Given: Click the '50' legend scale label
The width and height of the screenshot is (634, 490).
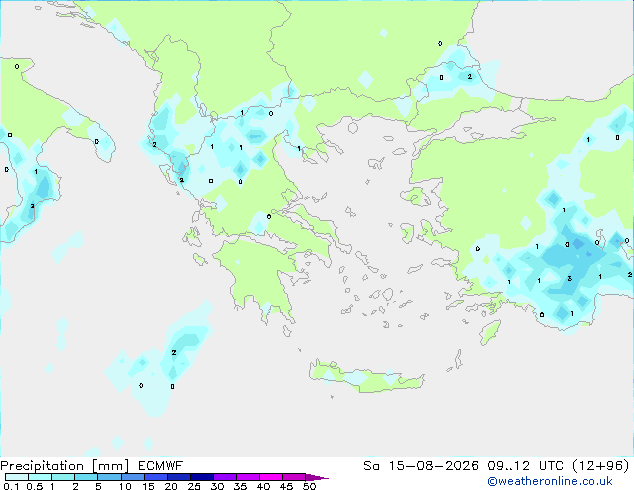Looking at the screenshot, I should pos(309,486).
